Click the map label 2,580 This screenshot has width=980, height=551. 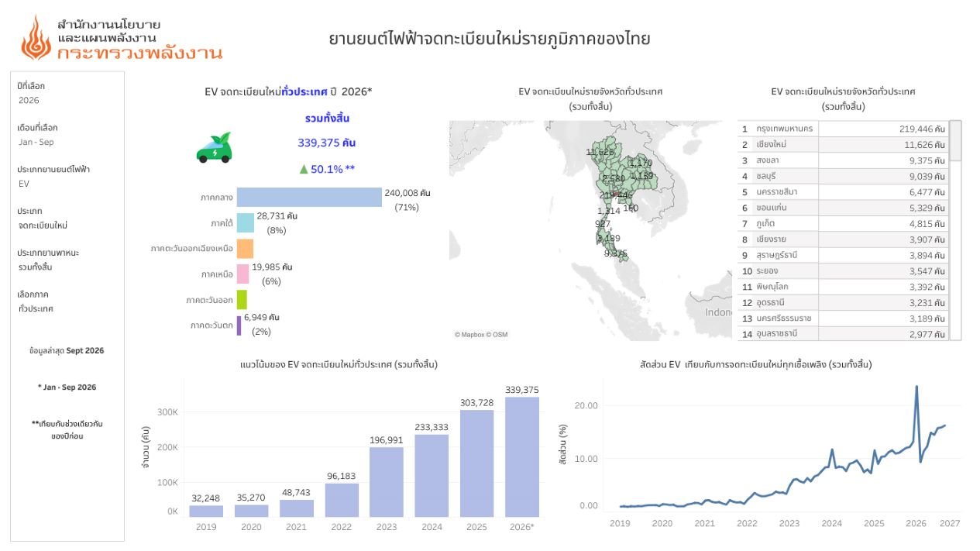[614, 179]
